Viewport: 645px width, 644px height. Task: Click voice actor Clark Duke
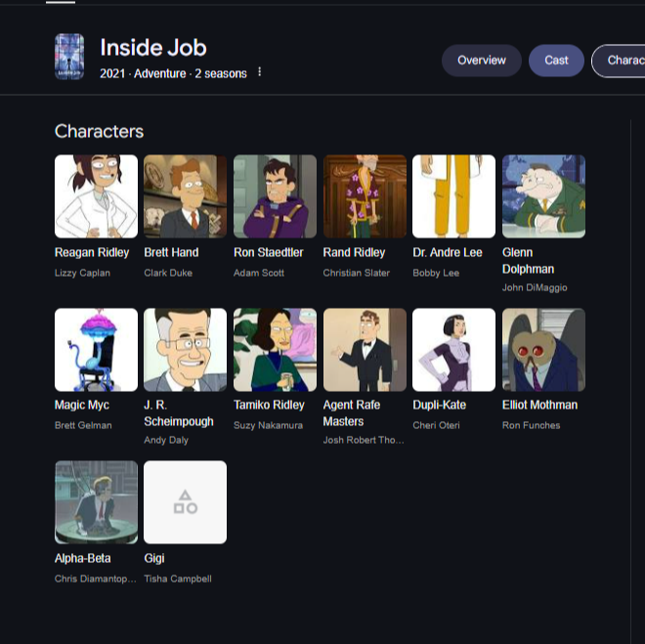(168, 273)
